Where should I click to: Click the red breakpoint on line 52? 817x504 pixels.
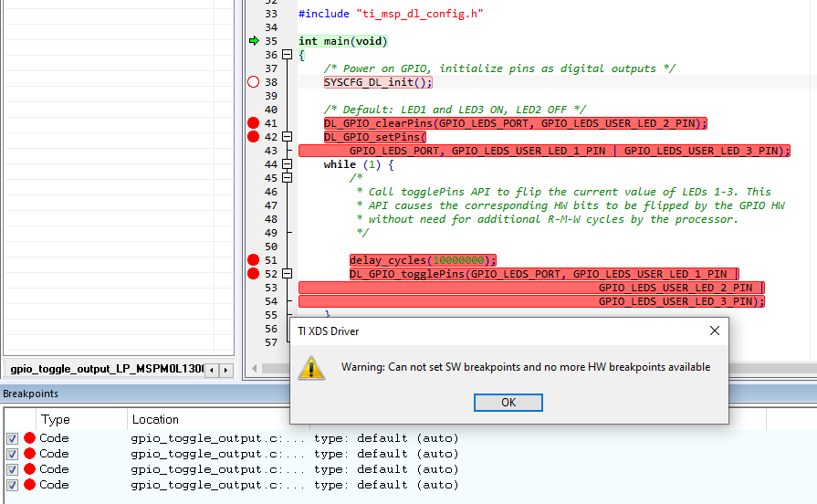tap(254, 274)
